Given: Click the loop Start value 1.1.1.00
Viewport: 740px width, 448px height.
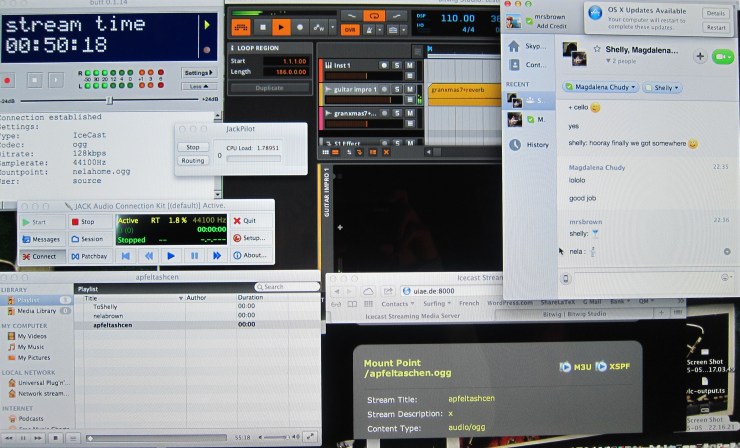Looking at the screenshot, I should (286, 61).
